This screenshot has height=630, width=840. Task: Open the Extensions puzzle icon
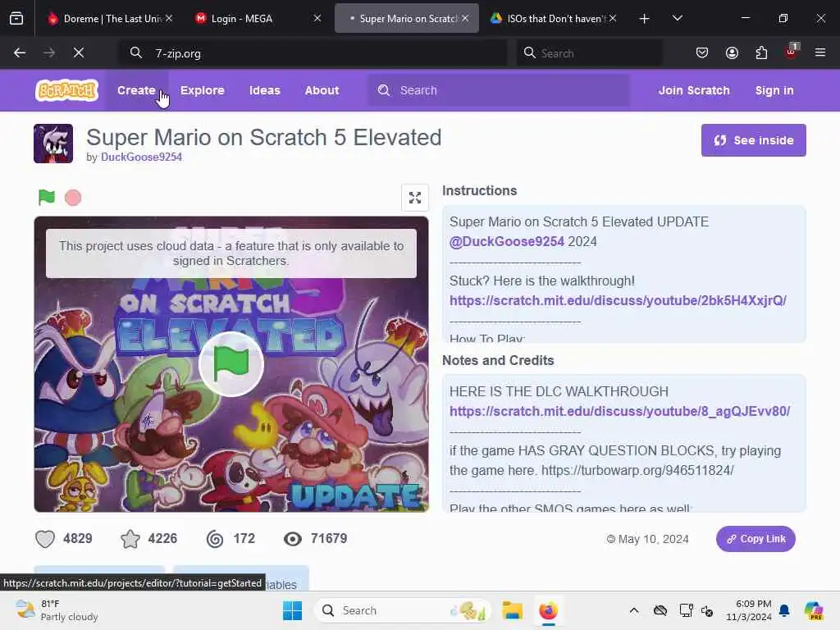(x=761, y=52)
